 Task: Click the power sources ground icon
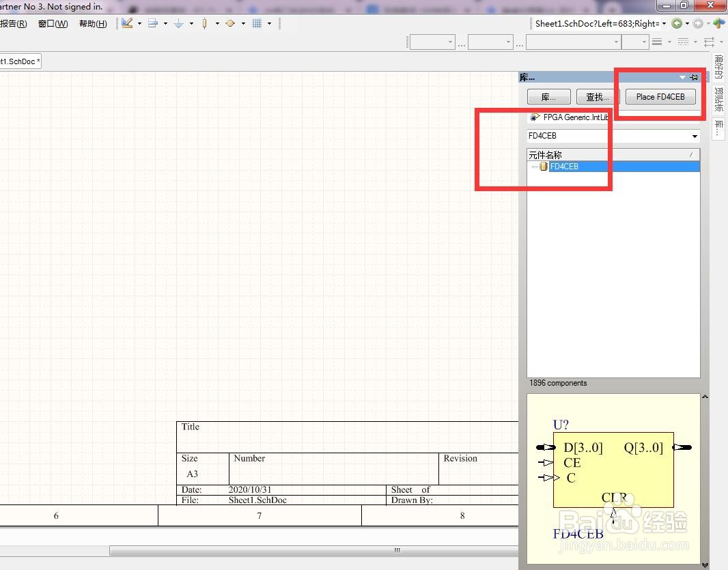(x=179, y=23)
